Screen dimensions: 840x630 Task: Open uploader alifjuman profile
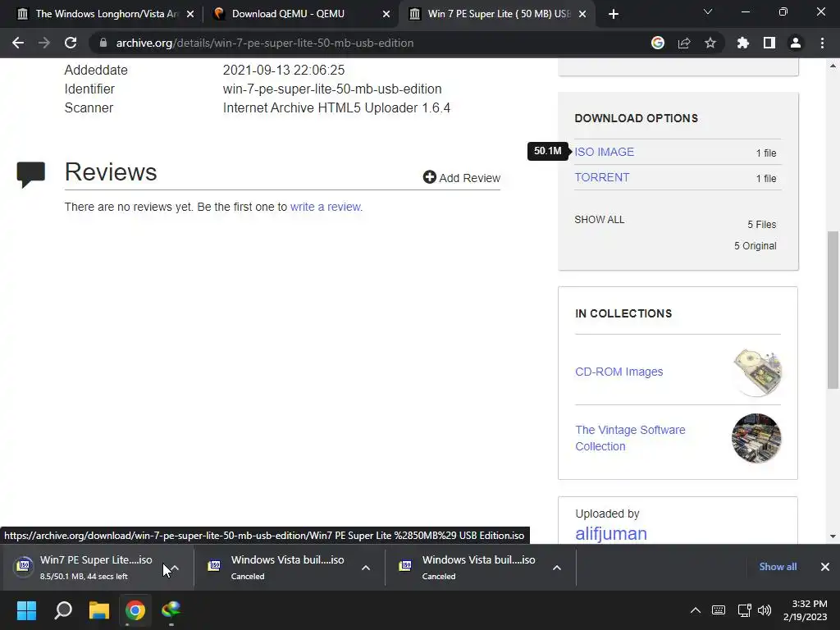point(611,533)
